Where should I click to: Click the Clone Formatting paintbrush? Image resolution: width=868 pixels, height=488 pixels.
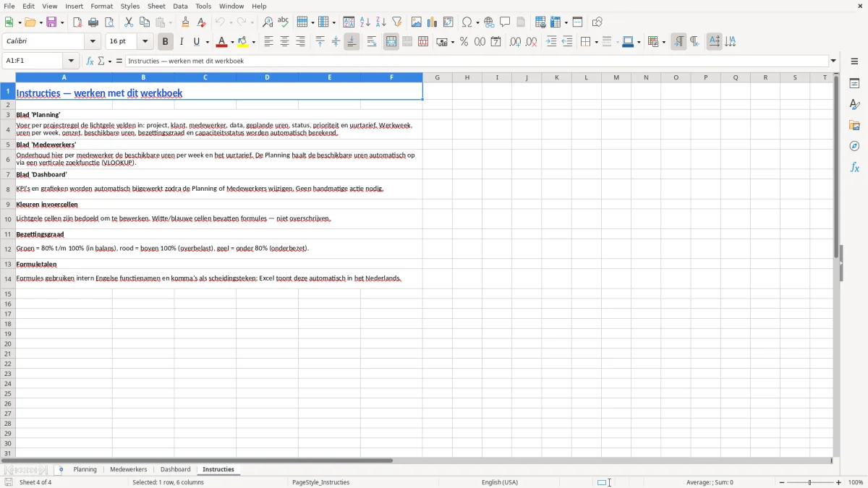point(186,22)
